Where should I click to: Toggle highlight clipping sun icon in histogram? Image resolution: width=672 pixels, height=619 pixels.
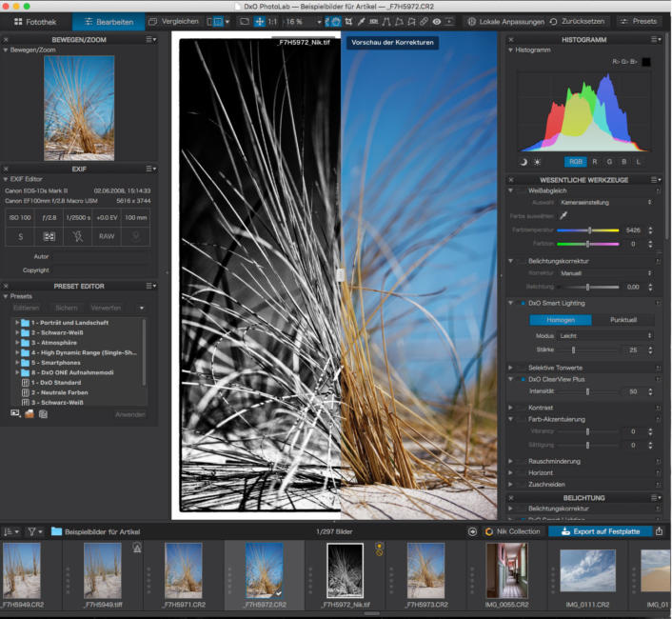tap(537, 162)
